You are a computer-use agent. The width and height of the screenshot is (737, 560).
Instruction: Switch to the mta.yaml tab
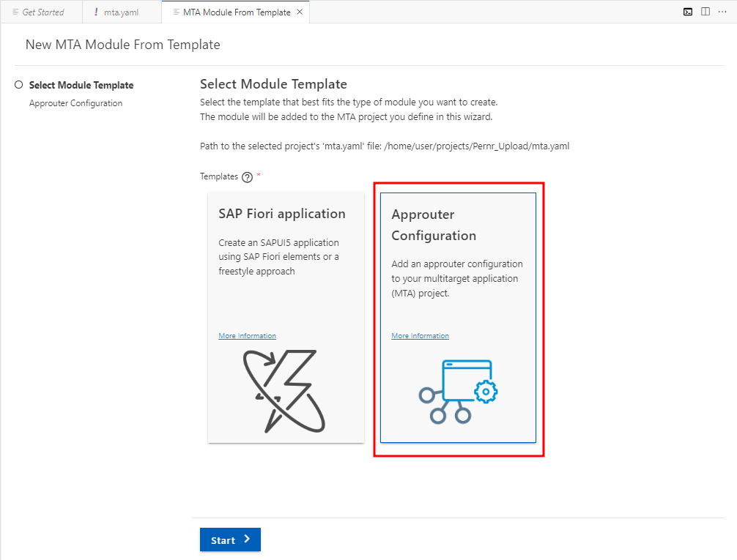122,12
